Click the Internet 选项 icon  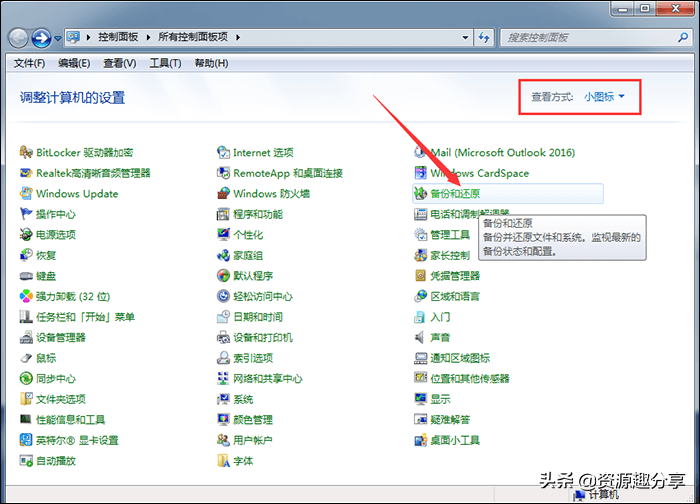pyautogui.click(x=223, y=153)
